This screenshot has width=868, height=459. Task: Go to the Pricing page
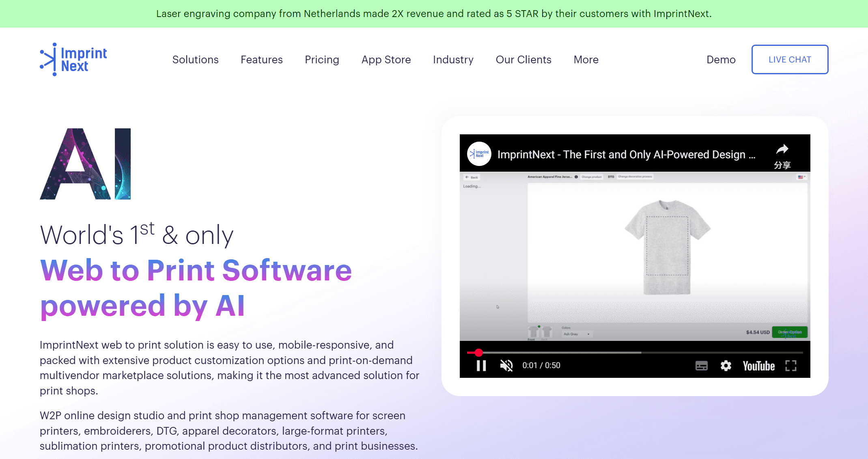322,60
